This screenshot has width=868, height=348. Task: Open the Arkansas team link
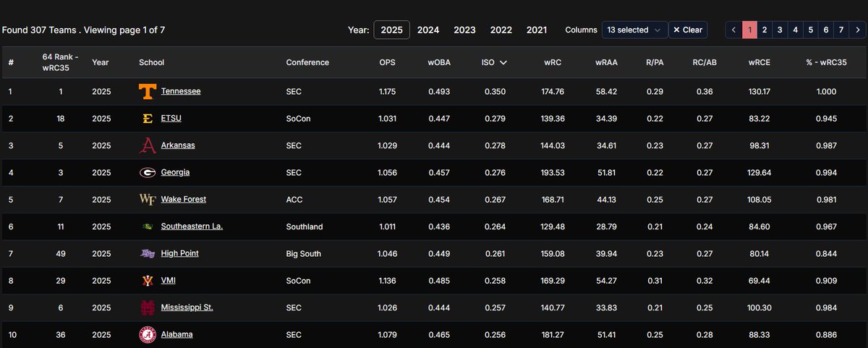pos(178,145)
